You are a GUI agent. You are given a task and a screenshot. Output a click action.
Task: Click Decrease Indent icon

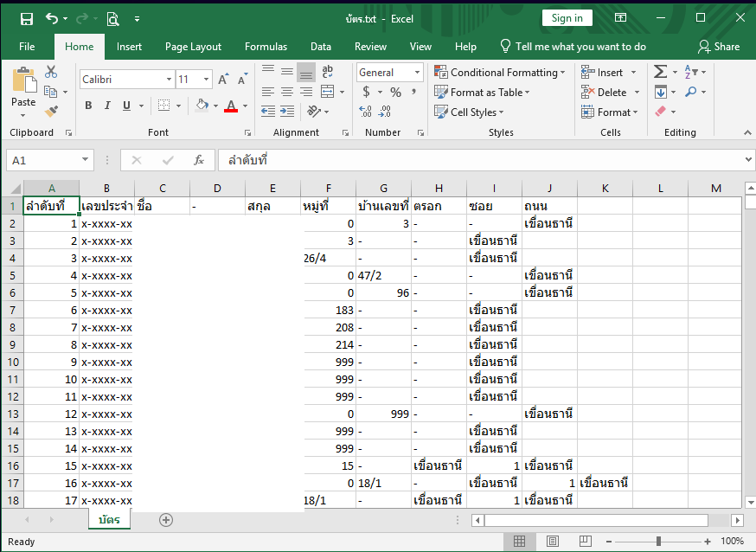coord(268,112)
